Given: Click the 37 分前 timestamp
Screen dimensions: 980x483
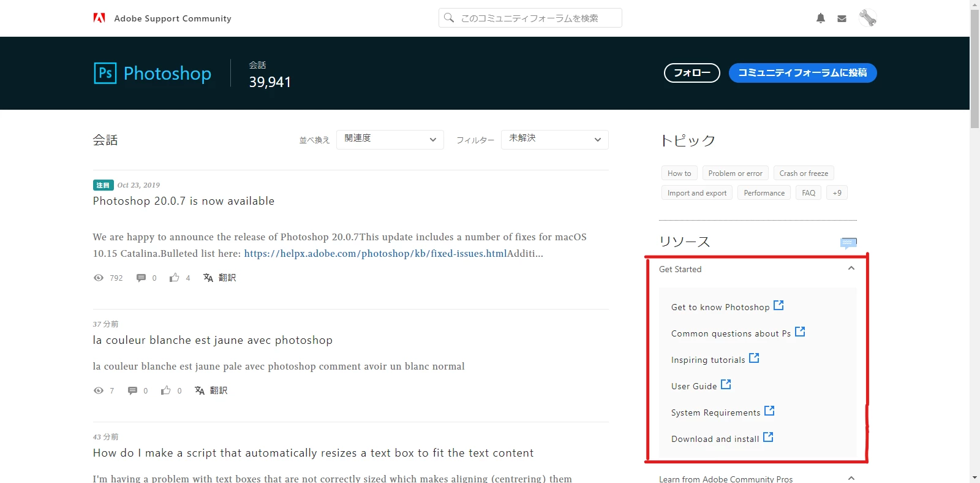Looking at the screenshot, I should [x=105, y=324].
